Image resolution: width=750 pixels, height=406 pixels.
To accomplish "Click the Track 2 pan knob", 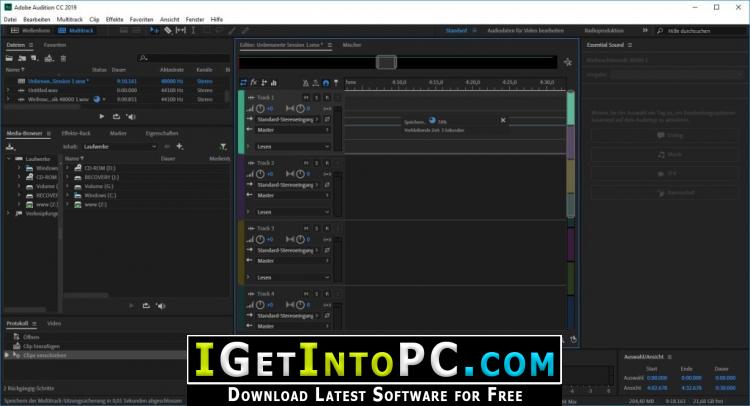I will click(300, 174).
